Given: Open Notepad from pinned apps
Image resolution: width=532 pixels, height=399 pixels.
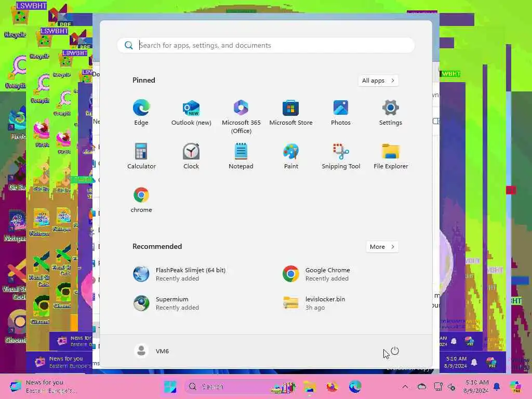Looking at the screenshot, I should (241, 156).
